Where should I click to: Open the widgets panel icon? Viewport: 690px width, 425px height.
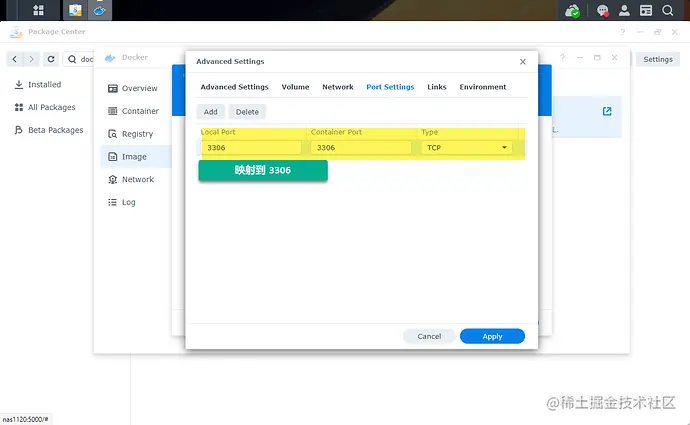click(646, 11)
